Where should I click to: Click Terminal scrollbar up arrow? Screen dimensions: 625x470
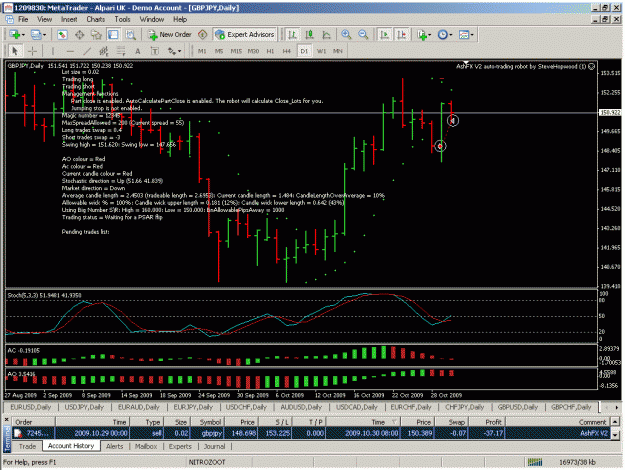click(615, 421)
